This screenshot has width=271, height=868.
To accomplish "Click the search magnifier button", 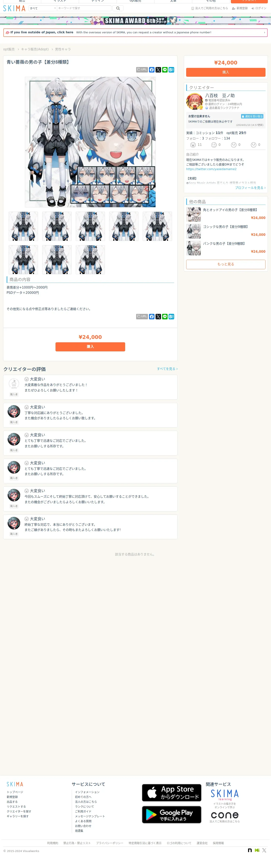I will coord(118,8).
